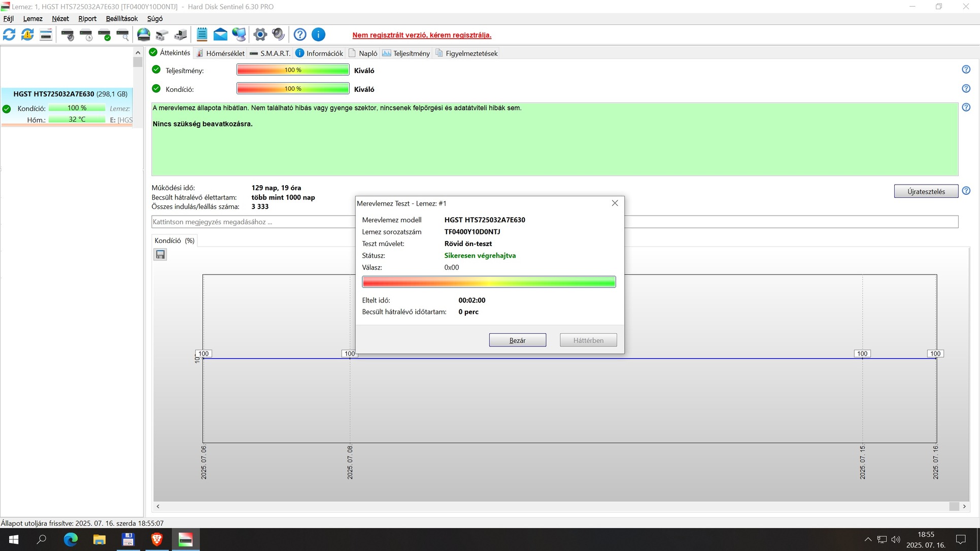Click the refresh with warning icon

point(27,35)
